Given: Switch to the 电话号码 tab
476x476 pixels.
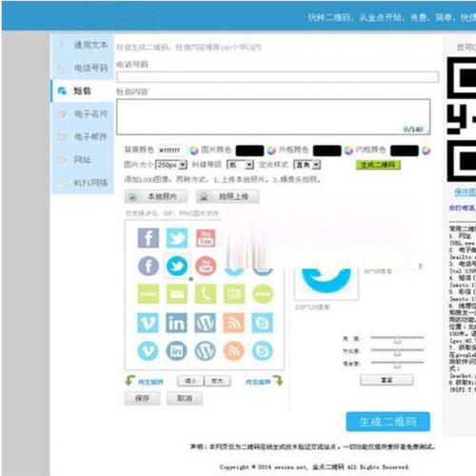Looking at the screenshot, I should (83, 68).
